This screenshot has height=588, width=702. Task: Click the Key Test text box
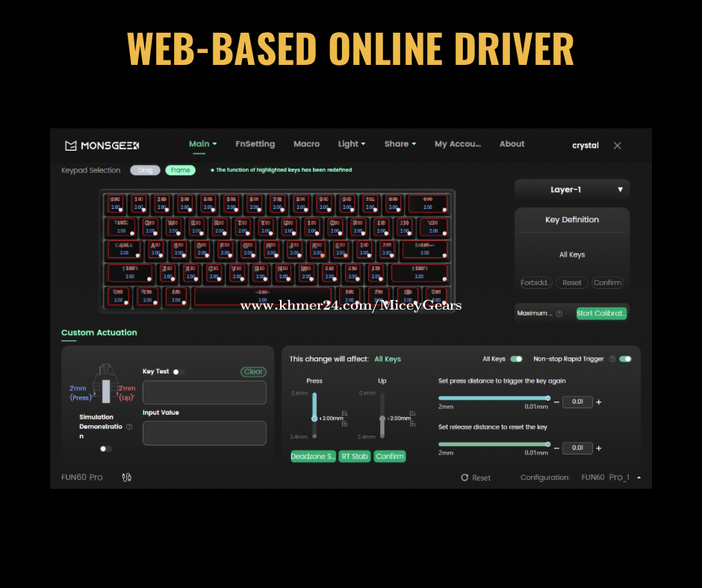click(x=205, y=392)
